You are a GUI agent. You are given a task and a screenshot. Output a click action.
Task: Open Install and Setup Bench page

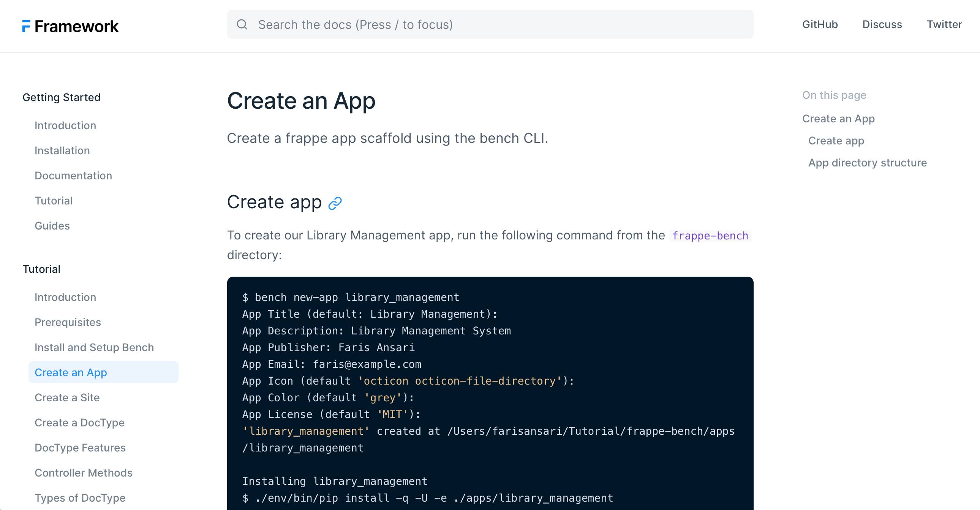click(x=94, y=347)
